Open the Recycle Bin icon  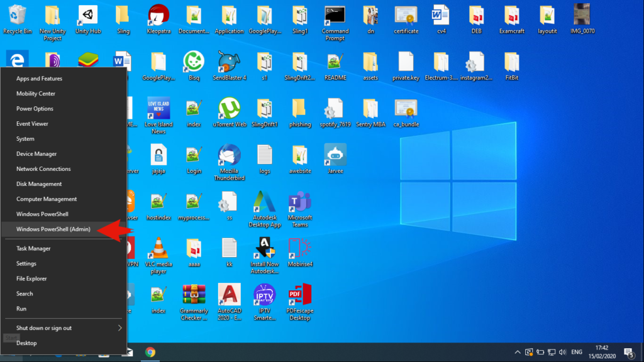[x=17, y=19]
